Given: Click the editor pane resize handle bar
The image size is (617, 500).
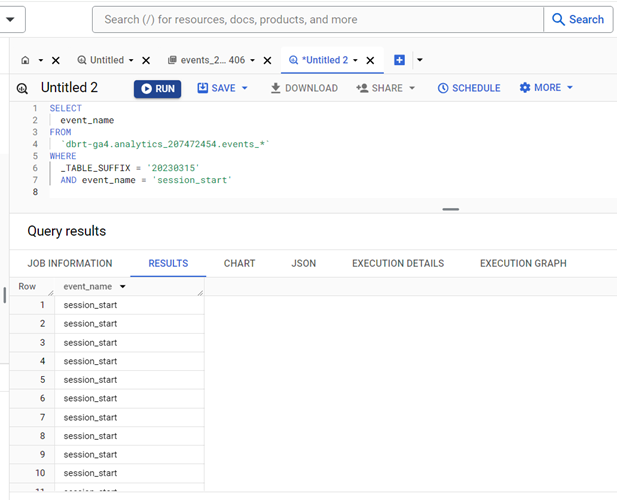Looking at the screenshot, I should (451, 209).
